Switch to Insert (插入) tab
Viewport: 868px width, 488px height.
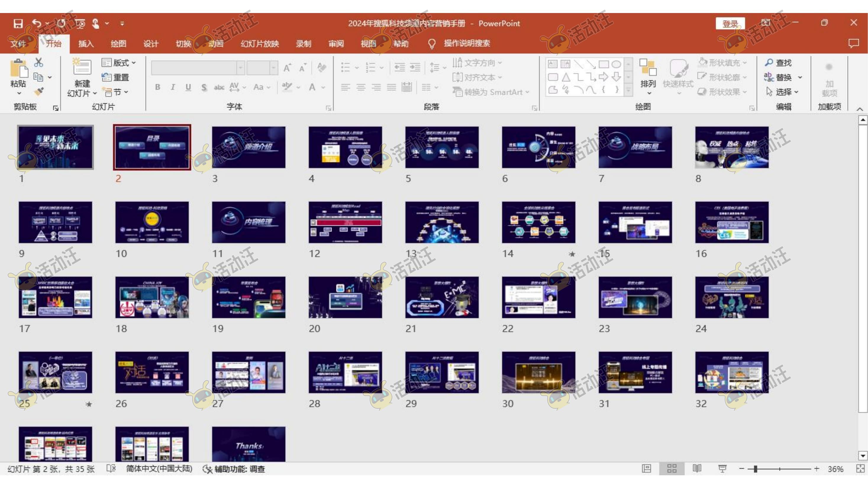click(86, 43)
